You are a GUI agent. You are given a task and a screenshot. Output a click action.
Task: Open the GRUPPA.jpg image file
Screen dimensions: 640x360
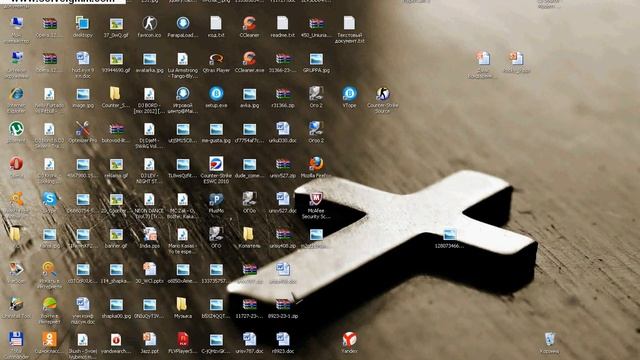(x=316, y=59)
